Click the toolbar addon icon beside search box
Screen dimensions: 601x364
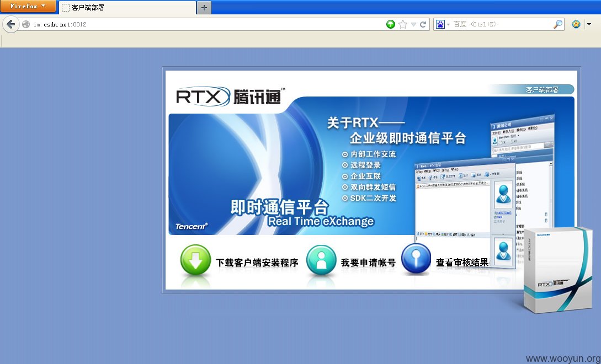coord(576,24)
